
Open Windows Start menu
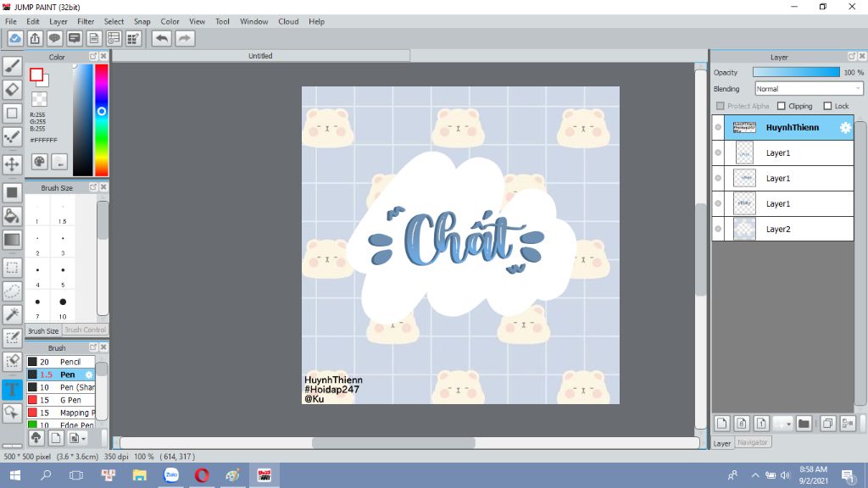(x=15, y=475)
